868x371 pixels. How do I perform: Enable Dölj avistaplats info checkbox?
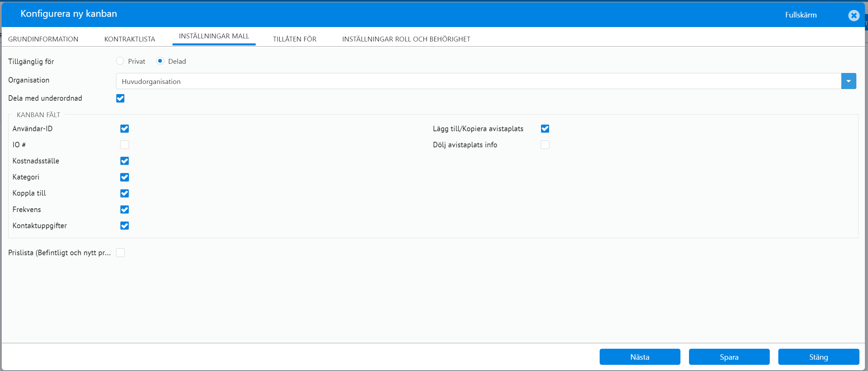(545, 145)
